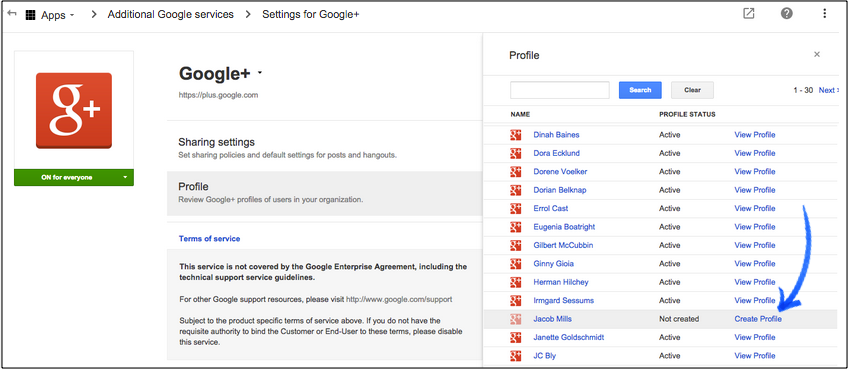
Task: Close the Profile panel
Action: (817, 54)
